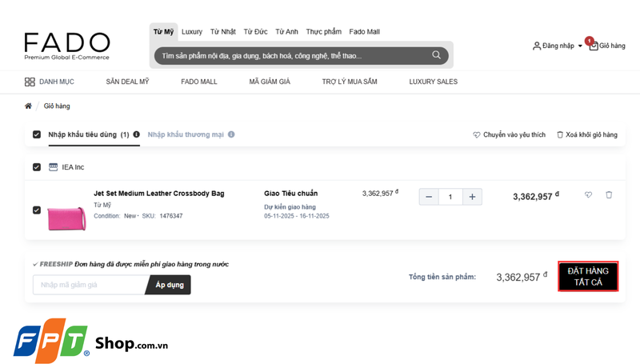Select the Luxury tab
The height and width of the screenshot is (364, 640).
[192, 32]
